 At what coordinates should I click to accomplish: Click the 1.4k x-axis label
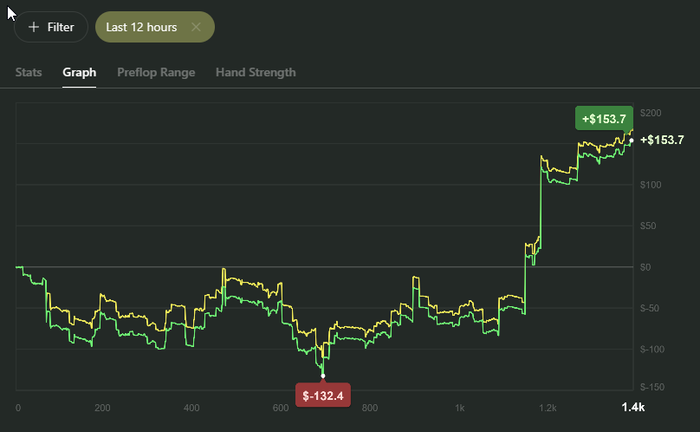point(633,407)
